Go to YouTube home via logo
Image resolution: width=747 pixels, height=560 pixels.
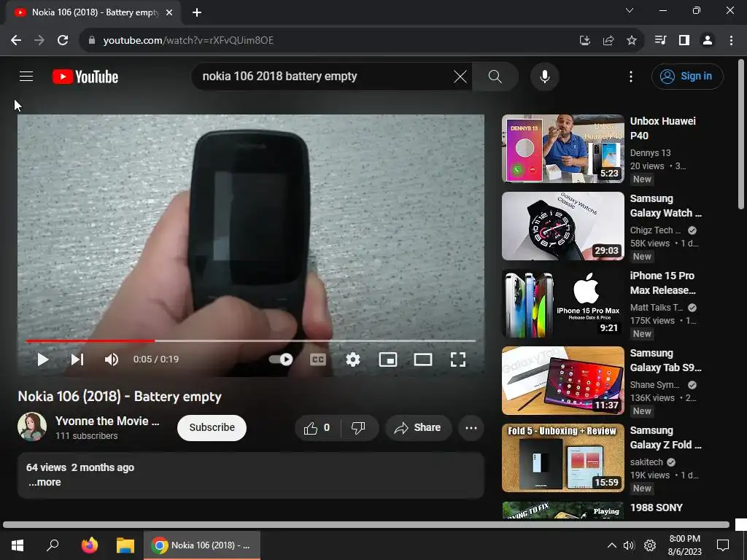pyautogui.click(x=85, y=77)
